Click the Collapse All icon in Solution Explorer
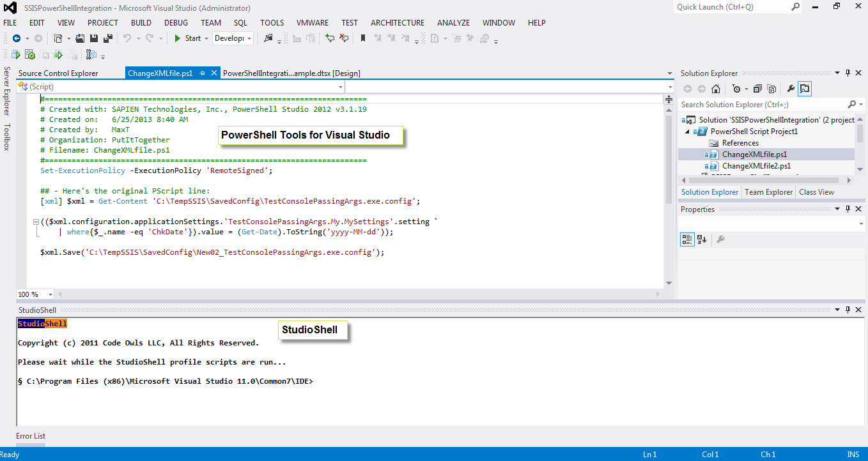This screenshot has height=461, width=868. 757,89
